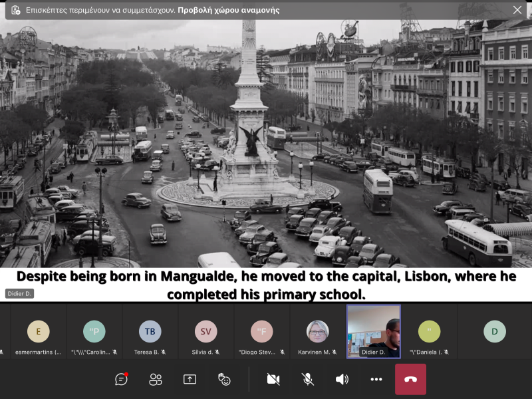Open the more options ellipsis menu
The width and height of the screenshot is (532, 399).
376,379
